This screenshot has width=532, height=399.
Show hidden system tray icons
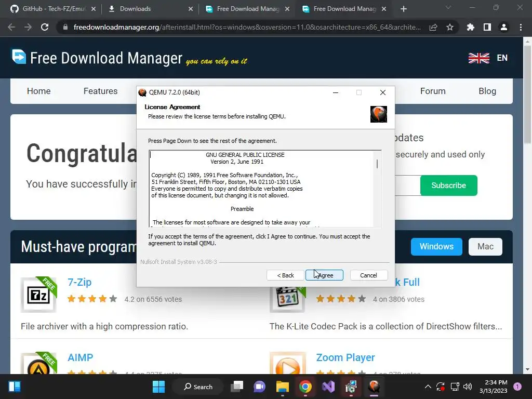tap(428, 387)
